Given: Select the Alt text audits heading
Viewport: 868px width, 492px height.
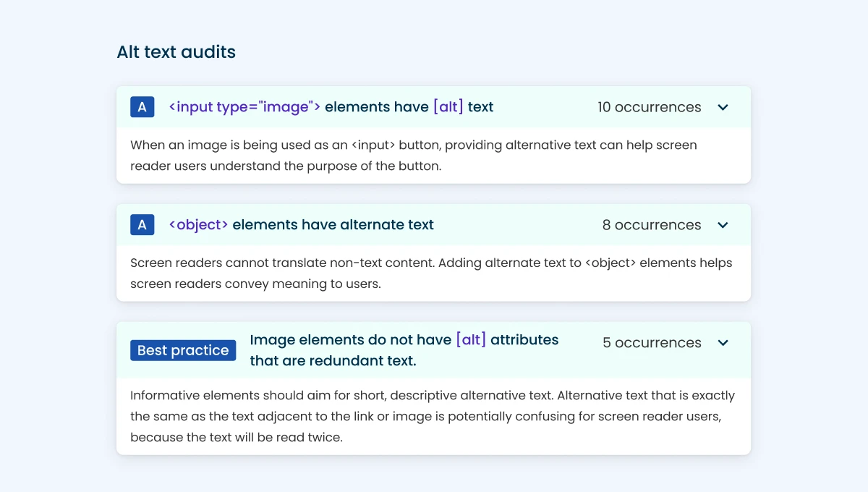Looking at the screenshot, I should [x=176, y=51].
